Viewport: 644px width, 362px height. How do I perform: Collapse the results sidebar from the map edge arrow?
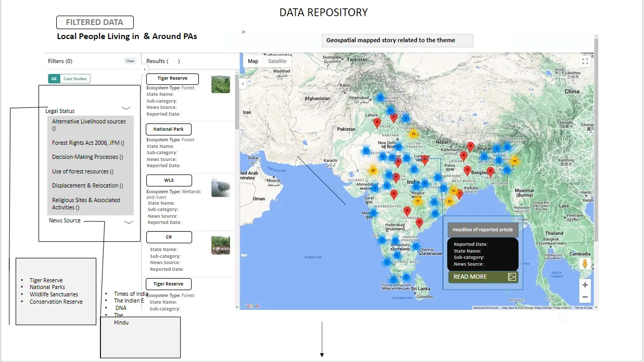[243, 83]
